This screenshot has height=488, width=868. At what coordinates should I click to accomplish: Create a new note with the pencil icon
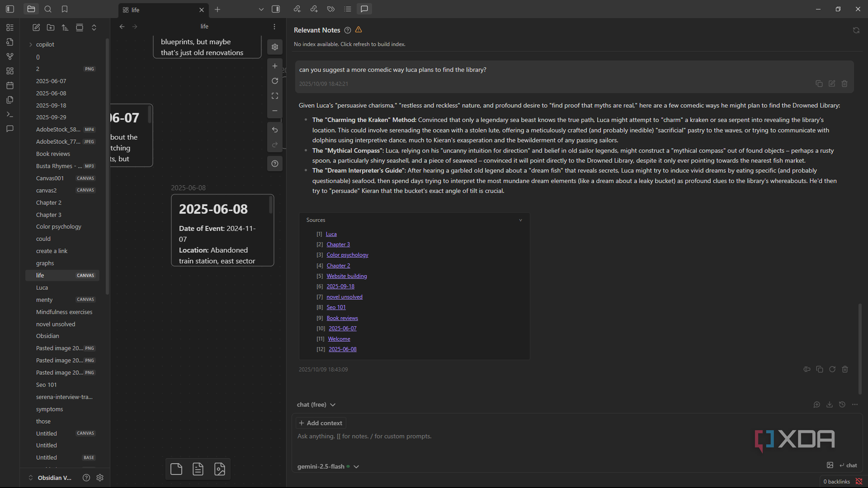point(36,27)
